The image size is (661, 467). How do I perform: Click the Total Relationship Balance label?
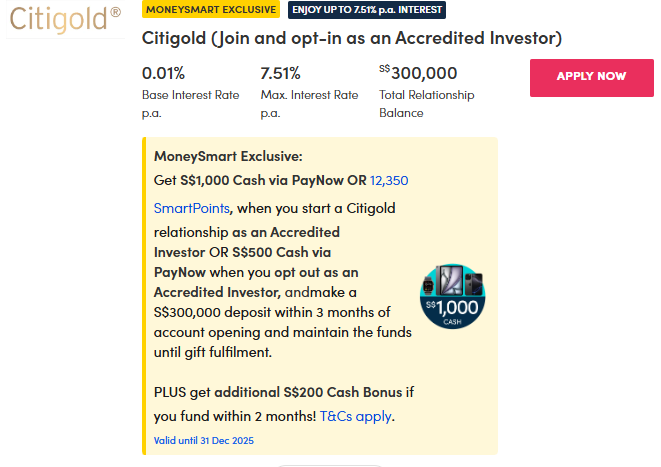427,104
